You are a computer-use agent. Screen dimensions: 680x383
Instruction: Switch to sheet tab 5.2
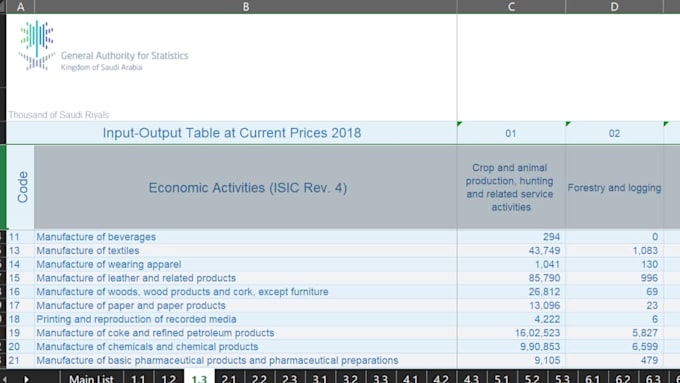tap(532, 377)
